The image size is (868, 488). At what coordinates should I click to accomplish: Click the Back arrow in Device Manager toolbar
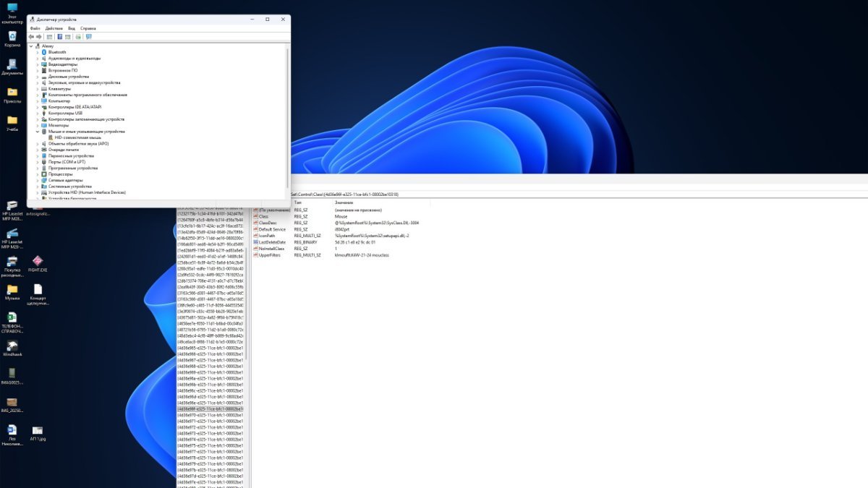[x=31, y=36]
